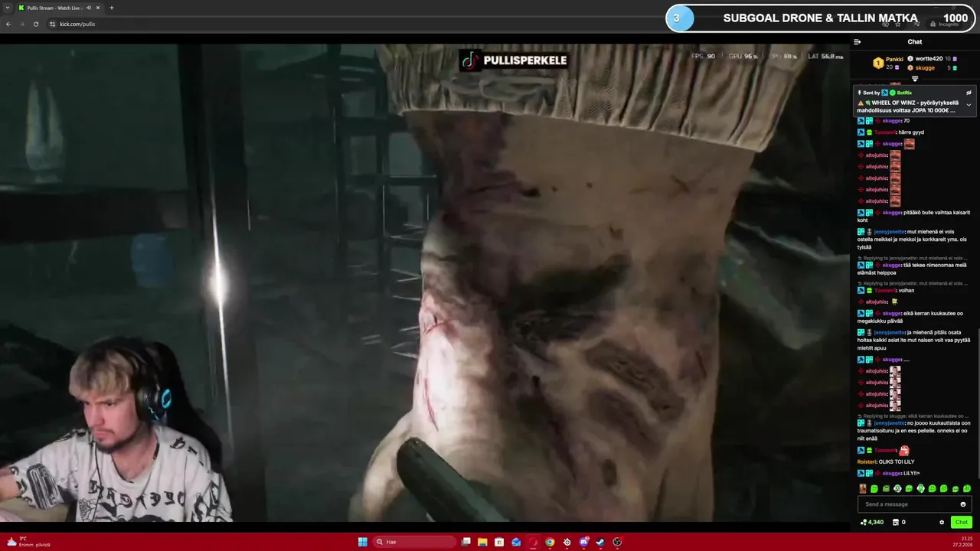Click Roisteri username in chat

click(x=867, y=461)
